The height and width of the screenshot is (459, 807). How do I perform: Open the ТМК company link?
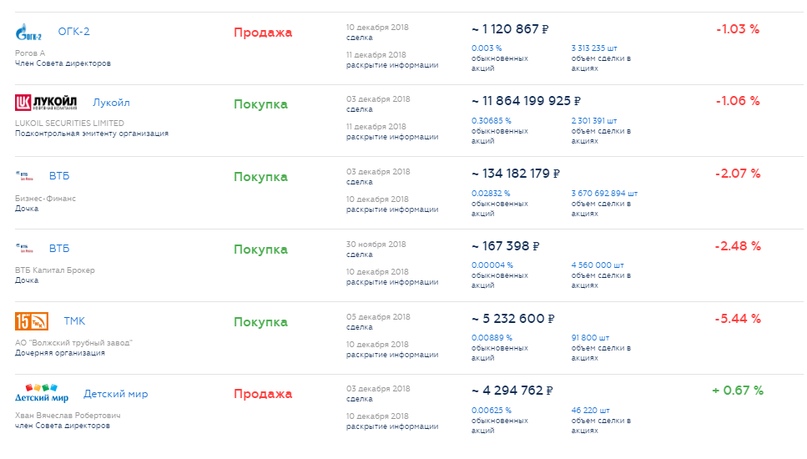point(75,321)
